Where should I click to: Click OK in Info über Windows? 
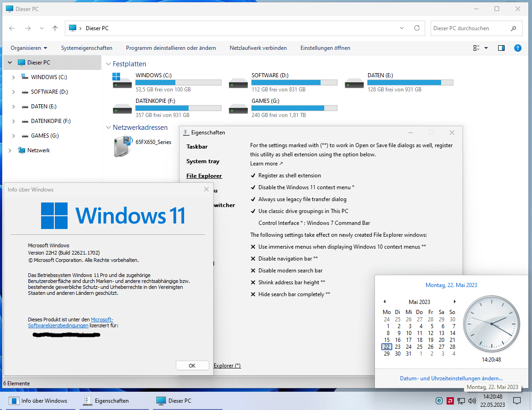point(192,366)
